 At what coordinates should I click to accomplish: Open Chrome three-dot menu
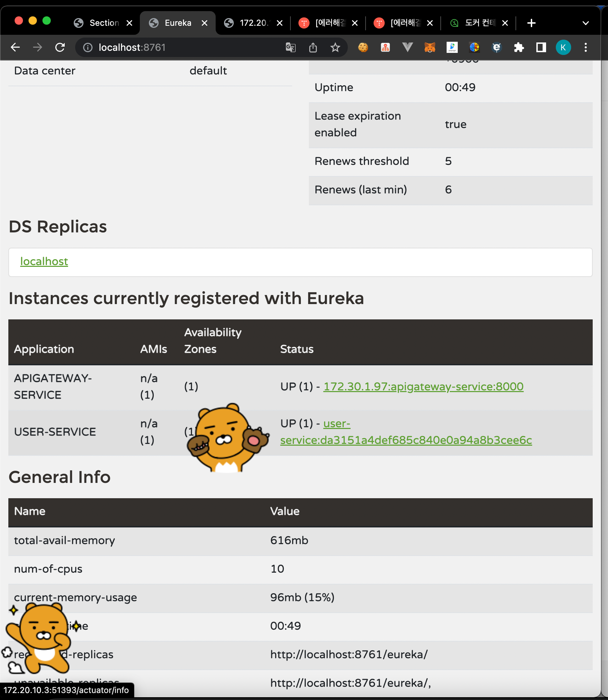(x=586, y=47)
